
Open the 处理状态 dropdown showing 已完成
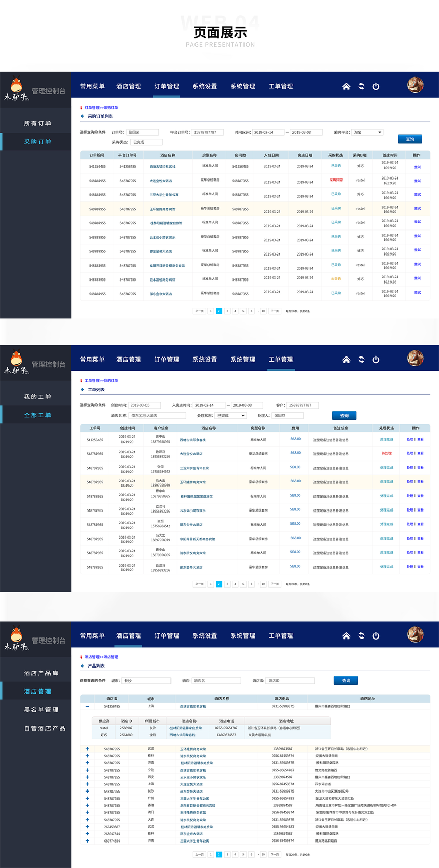click(230, 416)
